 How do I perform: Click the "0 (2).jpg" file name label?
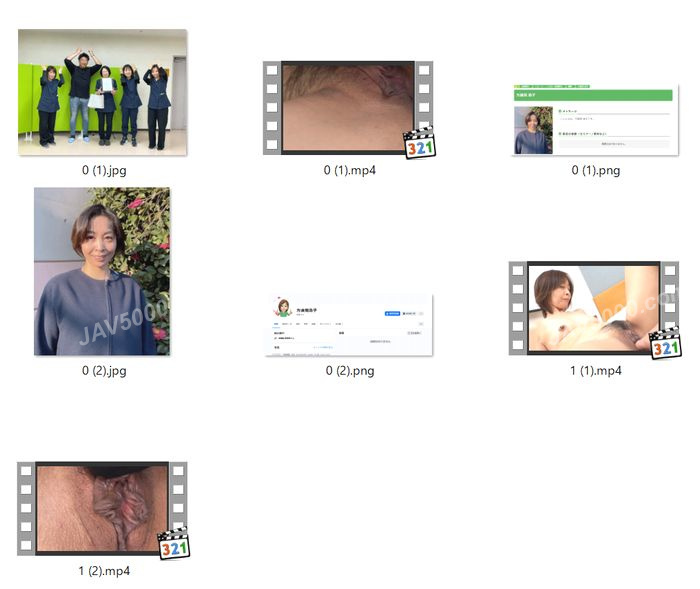coord(103,370)
